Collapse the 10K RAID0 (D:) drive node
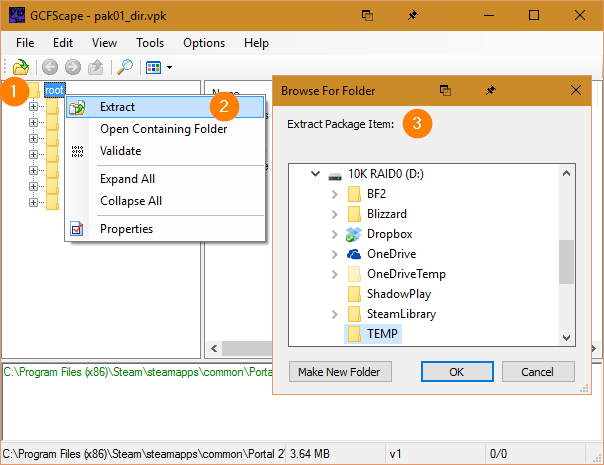Screen dimensions: 604x465 pos(315,174)
